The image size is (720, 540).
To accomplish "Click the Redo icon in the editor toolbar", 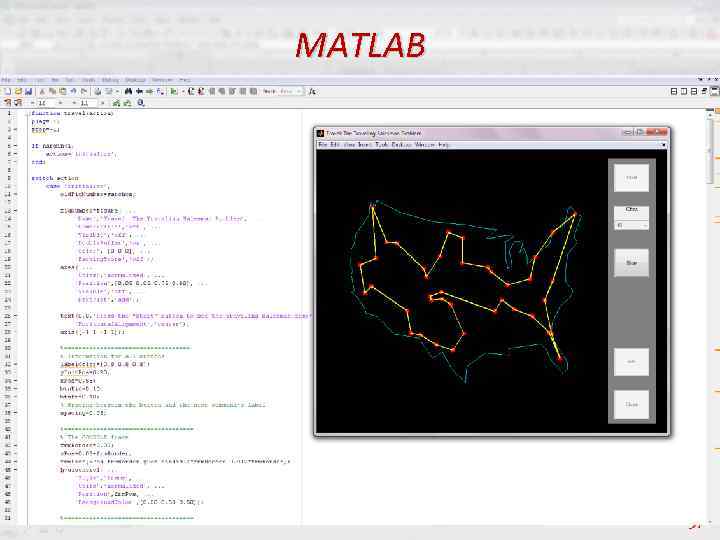I will point(84,91).
